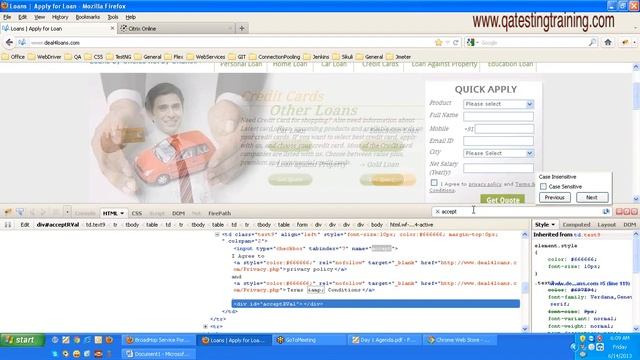
Task: Select the form breadcrumb node
Action: click(302, 224)
